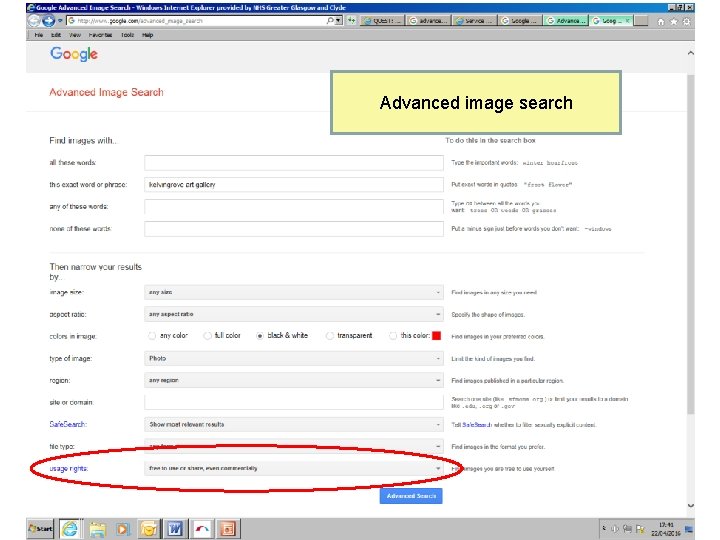Screen dimensions: 720x540
Task: Open the Edit menu
Action: 56,35
